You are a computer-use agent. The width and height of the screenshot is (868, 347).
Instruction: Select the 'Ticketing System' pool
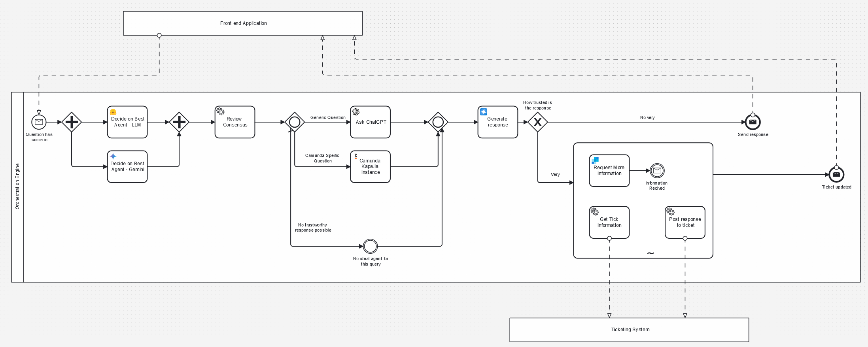click(x=629, y=330)
